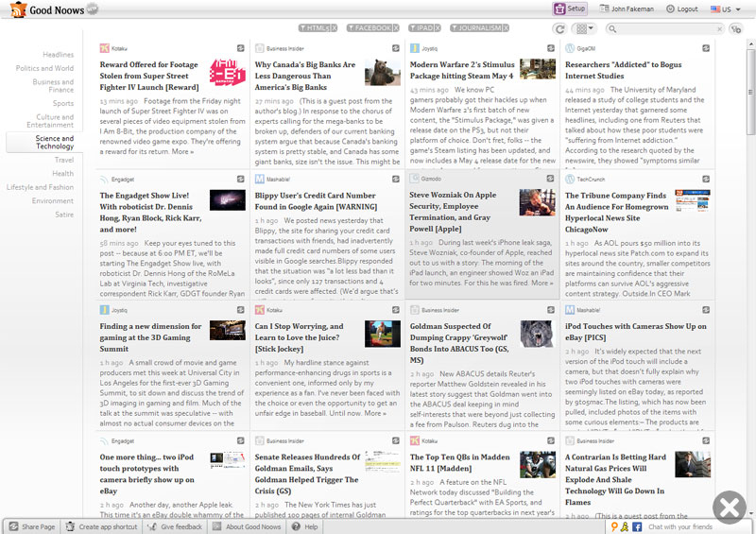Click Give feedback in bottom bar
The image size is (756, 534).
175,526
